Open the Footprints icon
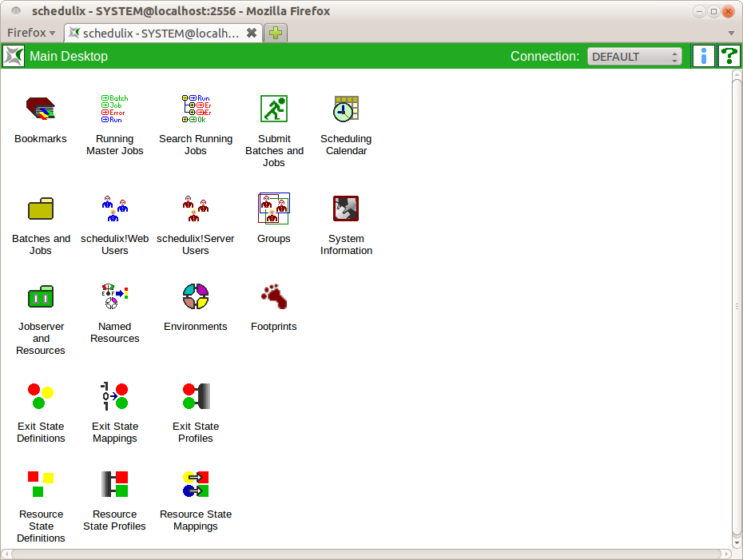Image resolution: width=743 pixels, height=560 pixels. (274, 296)
